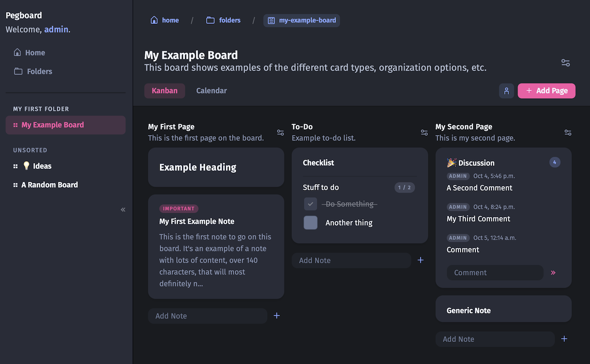Go to home breadcrumb link
590x364 pixels.
click(x=164, y=20)
